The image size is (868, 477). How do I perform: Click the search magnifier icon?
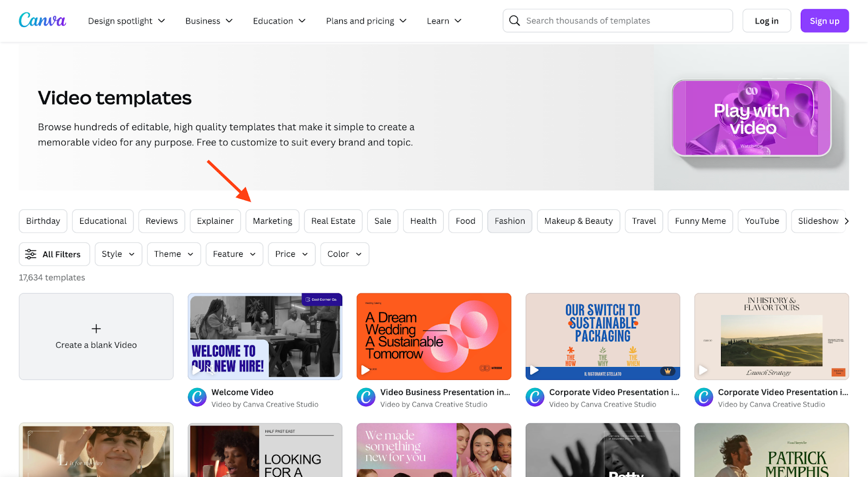514,21
